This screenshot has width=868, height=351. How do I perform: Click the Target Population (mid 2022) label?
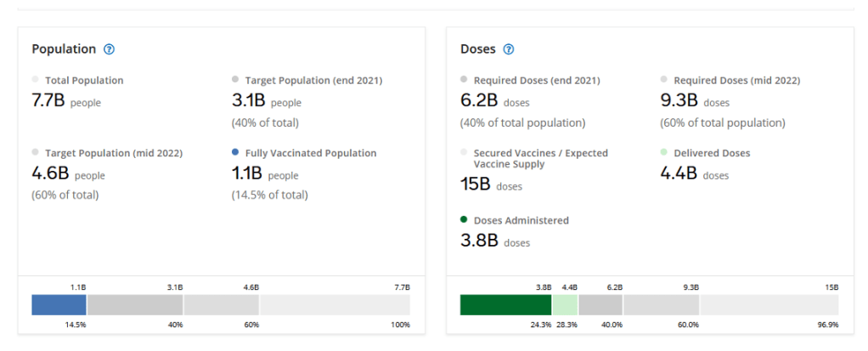(x=114, y=153)
